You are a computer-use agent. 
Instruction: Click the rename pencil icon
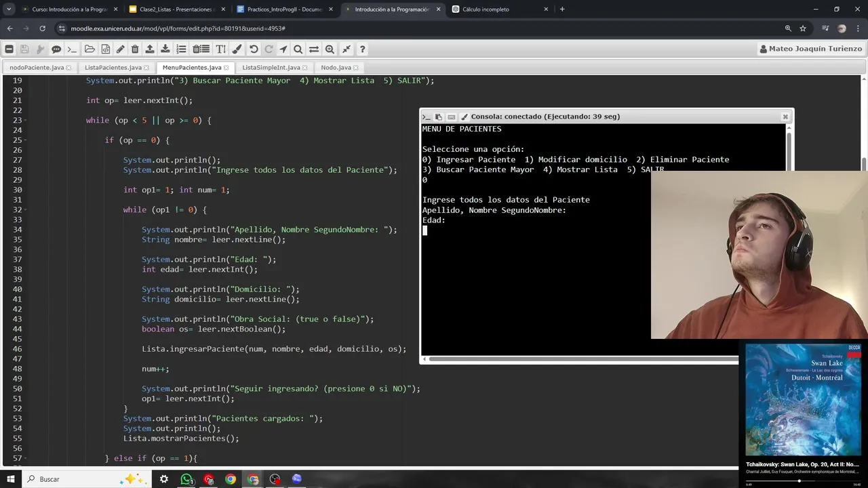(120, 49)
